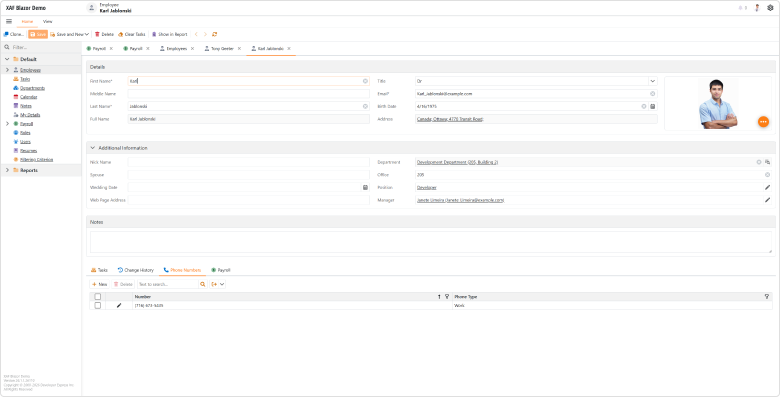Tick the select-all checkbox in phone grid header
The height and width of the screenshot is (397, 780).
(x=98, y=297)
